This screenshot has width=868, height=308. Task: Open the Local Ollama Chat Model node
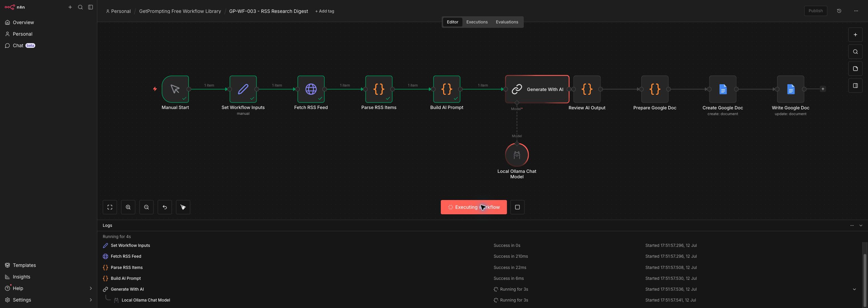(x=517, y=155)
